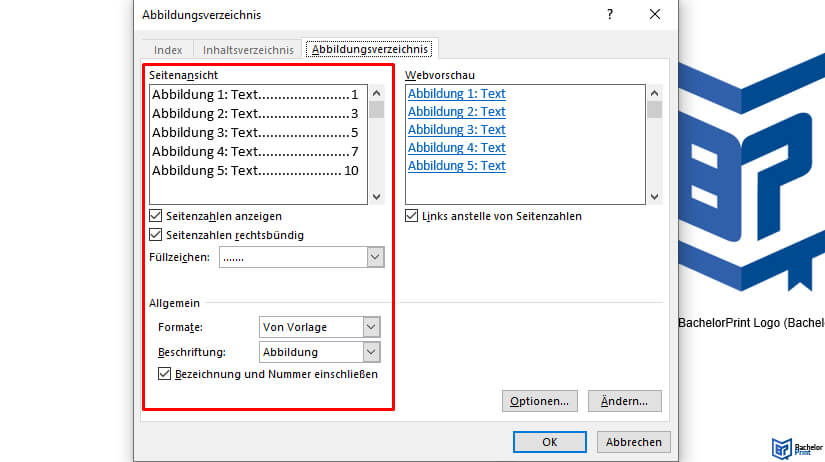Toggle Bezeichnung und Nummer einschließen
825x462 pixels.
pos(165,374)
